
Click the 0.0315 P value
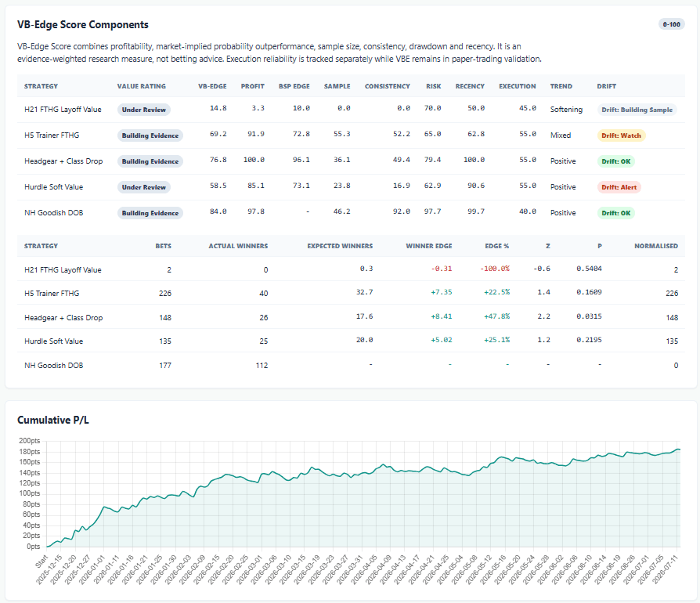tap(589, 316)
